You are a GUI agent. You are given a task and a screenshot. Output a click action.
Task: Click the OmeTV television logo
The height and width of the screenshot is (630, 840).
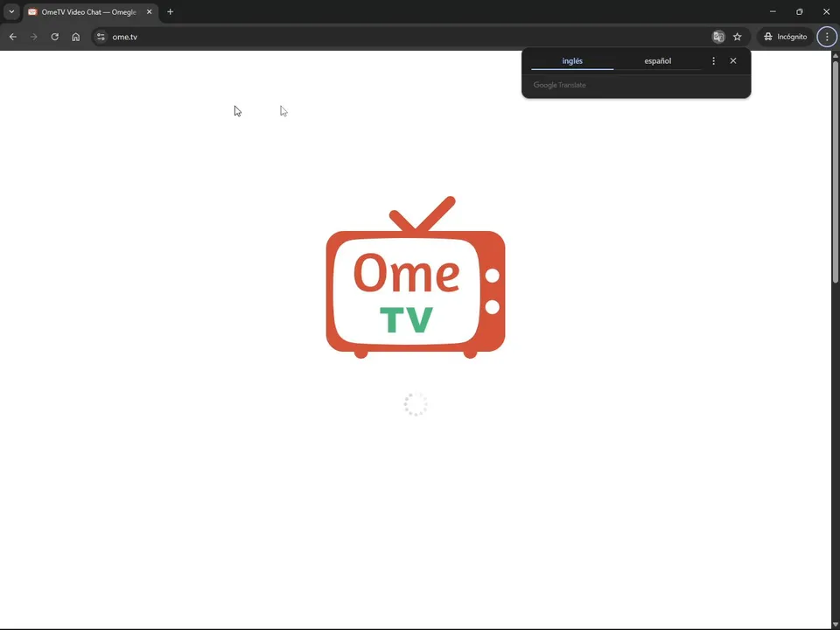point(416,277)
